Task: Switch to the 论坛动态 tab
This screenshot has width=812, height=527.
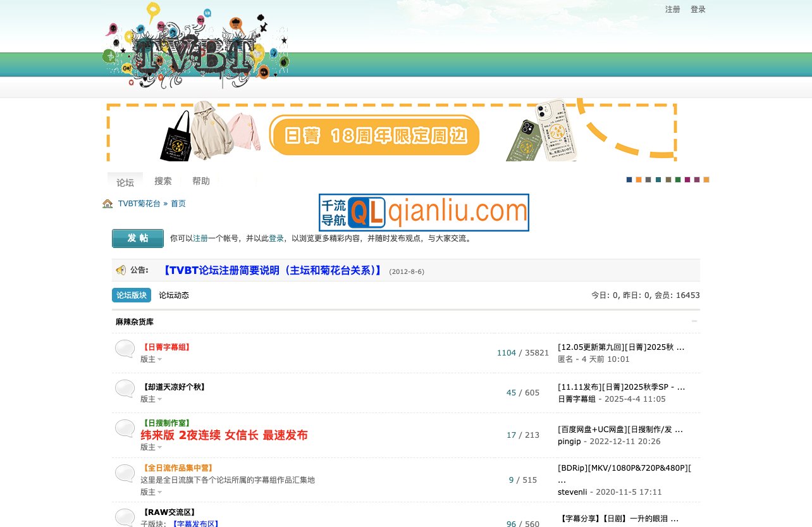Action: (174, 295)
